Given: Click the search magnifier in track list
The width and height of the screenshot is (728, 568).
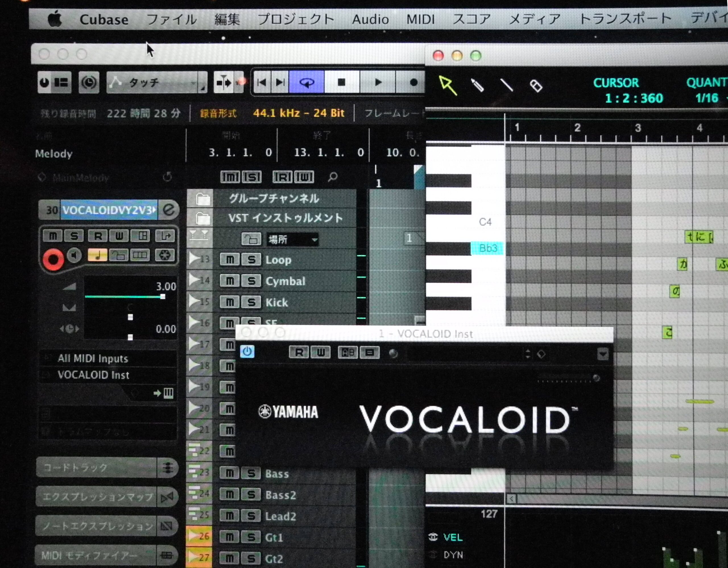Looking at the screenshot, I should [x=333, y=177].
